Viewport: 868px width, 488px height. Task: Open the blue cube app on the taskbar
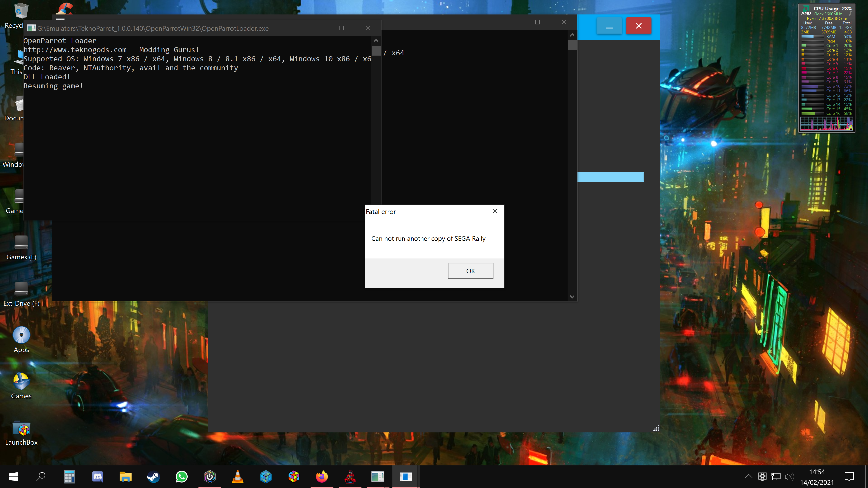point(266,476)
